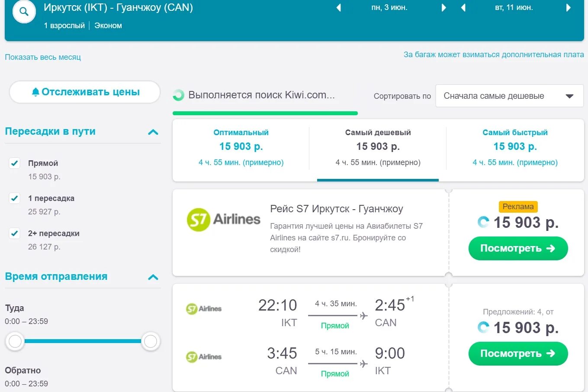The height and width of the screenshot is (392, 588).
Task: Click Kiwi.com search loading spinner
Action: coord(178,95)
